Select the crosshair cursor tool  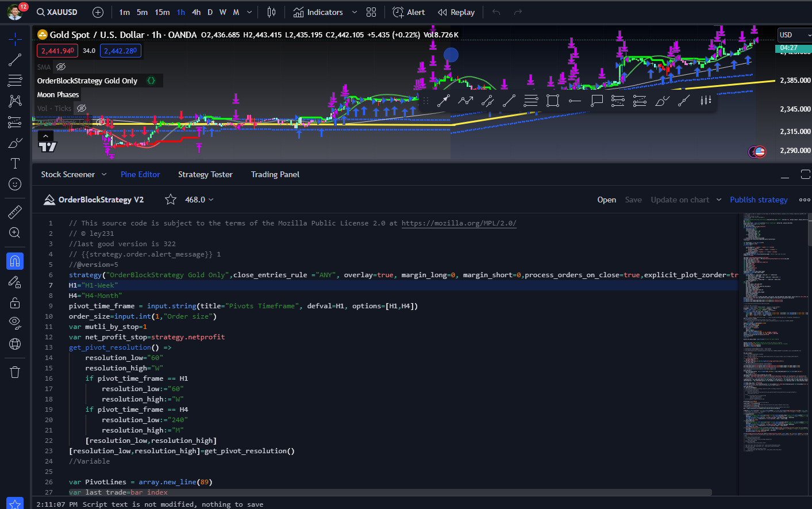click(x=15, y=39)
